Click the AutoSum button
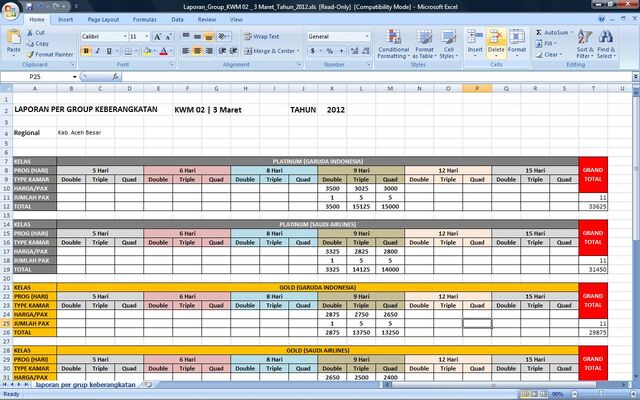This screenshot has height=400, width=640. [x=552, y=32]
